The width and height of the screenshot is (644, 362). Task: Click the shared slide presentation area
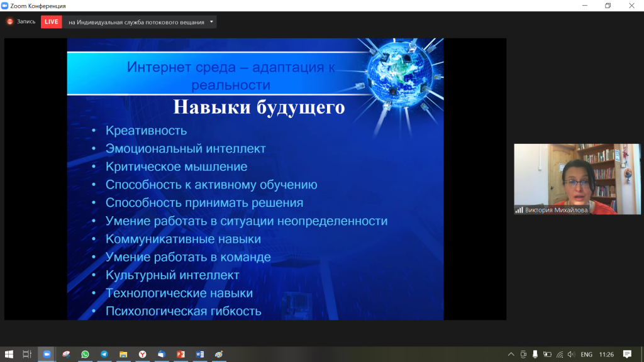pos(255,179)
